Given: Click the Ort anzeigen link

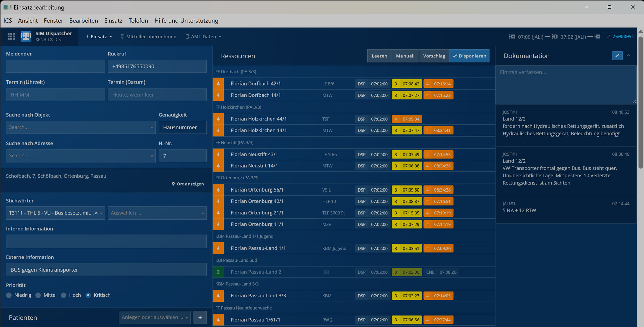Looking at the screenshot, I should pos(188,184).
